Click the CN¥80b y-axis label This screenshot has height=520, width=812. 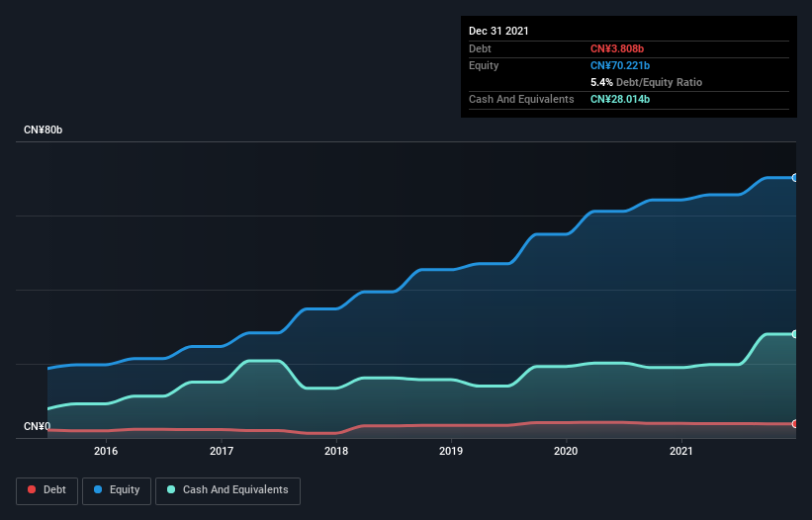point(43,130)
